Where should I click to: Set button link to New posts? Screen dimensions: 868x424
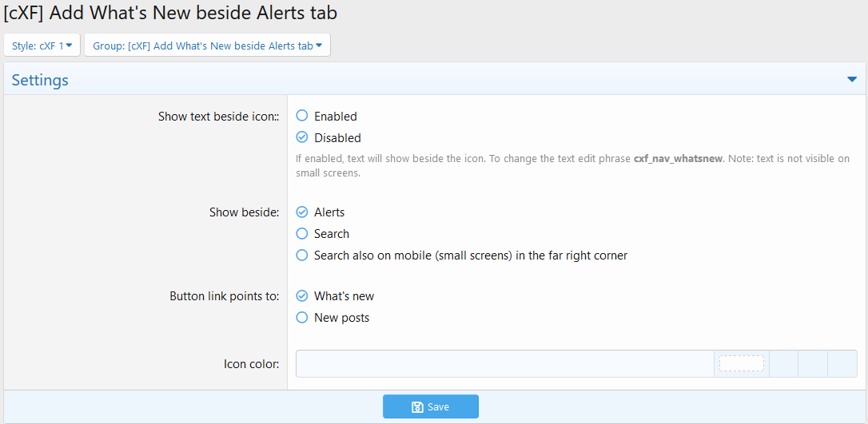click(x=302, y=318)
